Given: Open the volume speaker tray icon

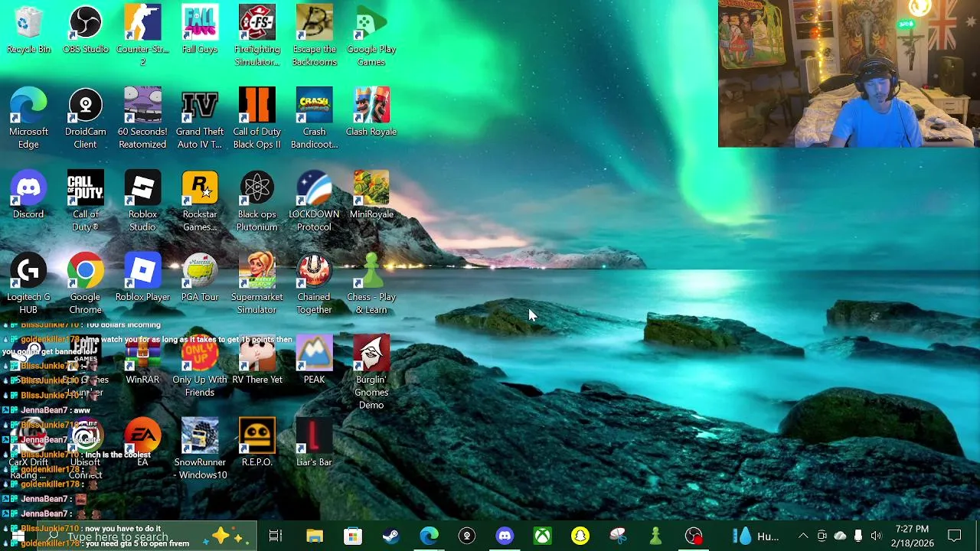Looking at the screenshot, I should coord(877,536).
